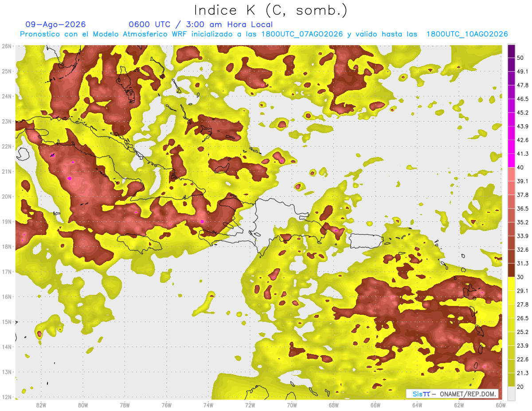Click the color bar value "35.2"
Viewport: 532px width, 411px height.
(523, 222)
